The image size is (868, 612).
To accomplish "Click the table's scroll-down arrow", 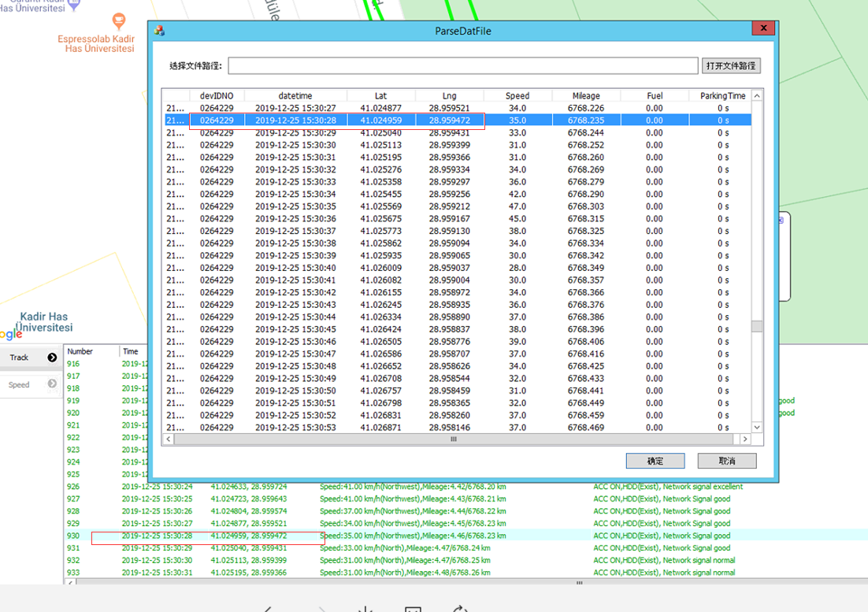I will click(x=757, y=427).
